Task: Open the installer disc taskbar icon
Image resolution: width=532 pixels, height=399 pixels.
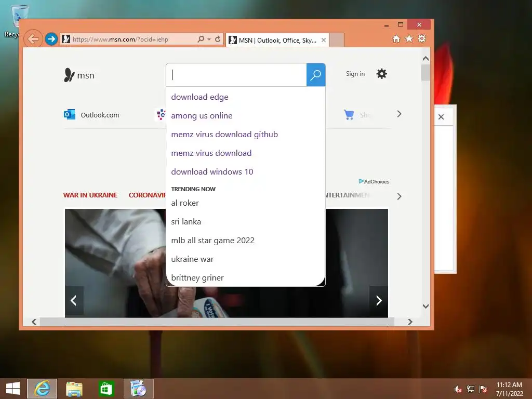Action: [138, 389]
